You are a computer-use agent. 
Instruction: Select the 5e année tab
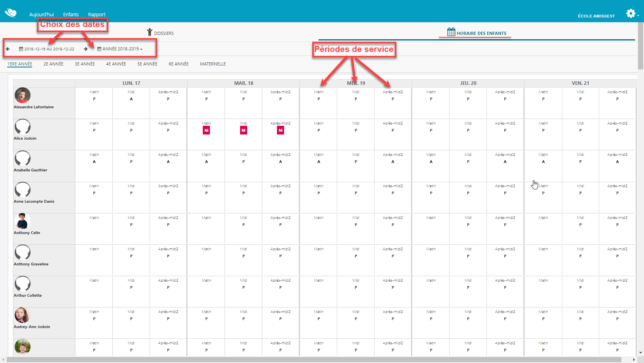[147, 64]
